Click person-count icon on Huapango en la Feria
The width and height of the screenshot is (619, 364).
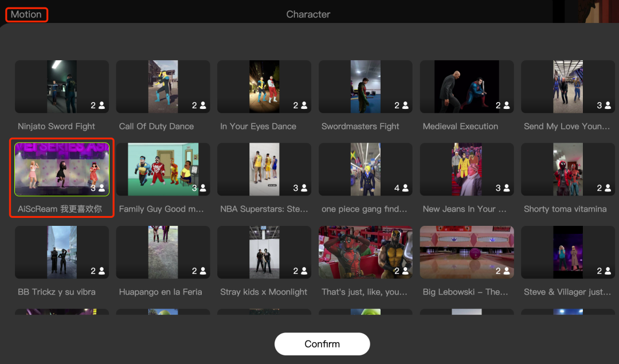pyautogui.click(x=203, y=271)
